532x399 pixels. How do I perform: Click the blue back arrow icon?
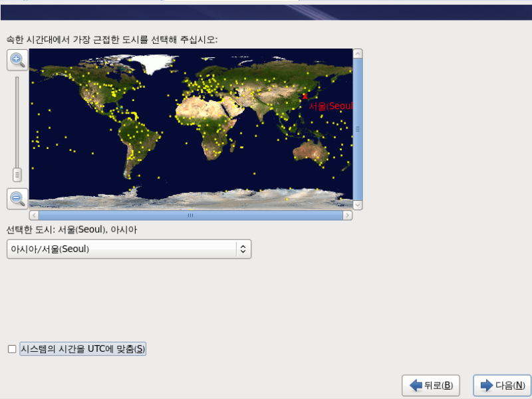point(416,385)
